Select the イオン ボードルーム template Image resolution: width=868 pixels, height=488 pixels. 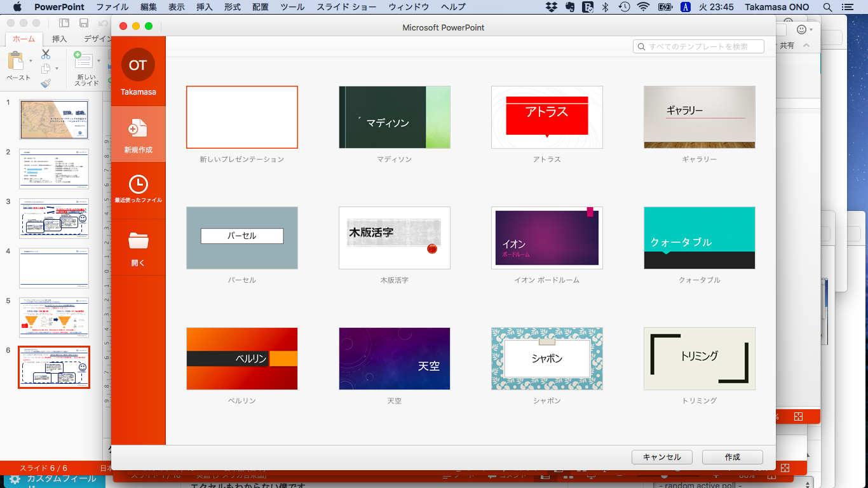[547, 238]
